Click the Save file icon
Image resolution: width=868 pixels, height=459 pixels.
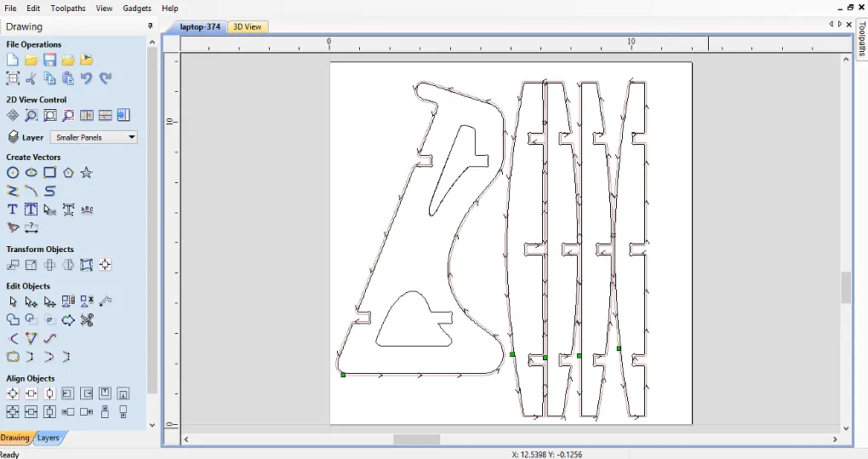point(49,60)
